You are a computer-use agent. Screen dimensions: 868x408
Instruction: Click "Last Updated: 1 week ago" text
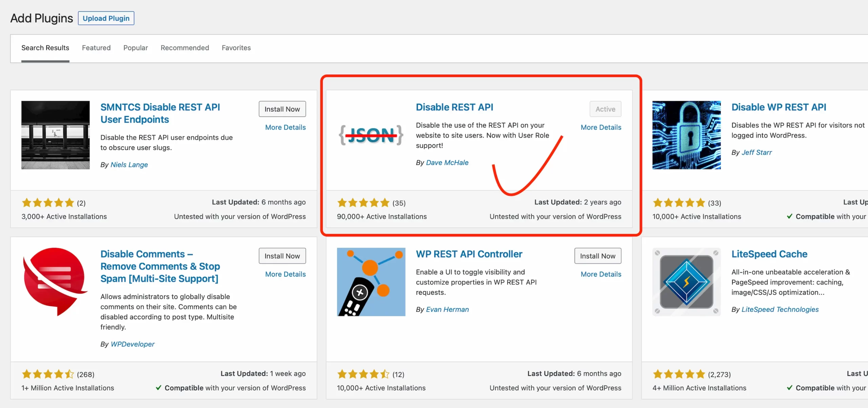tap(263, 374)
